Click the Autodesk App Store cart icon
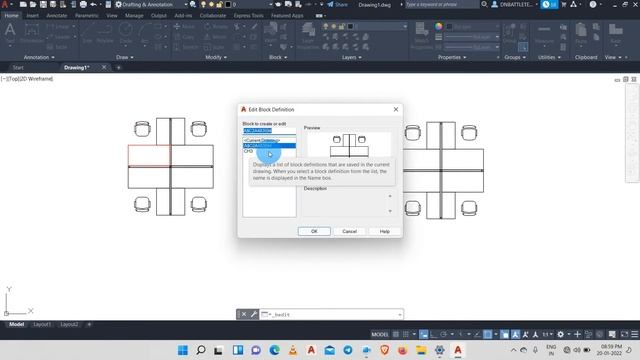The width and height of the screenshot is (640, 360). (x=564, y=4)
